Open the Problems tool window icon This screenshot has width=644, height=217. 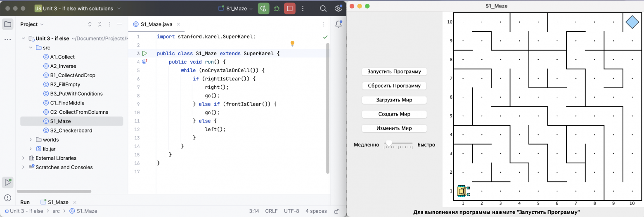(x=7, y=198)
